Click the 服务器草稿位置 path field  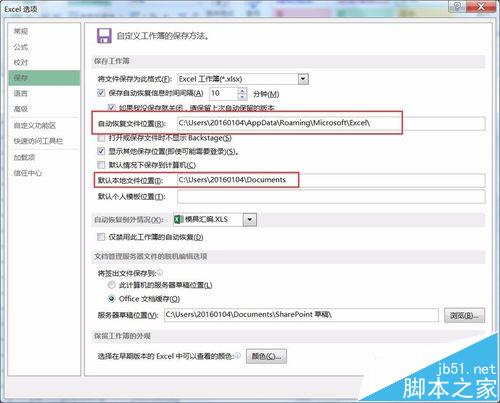301,315
